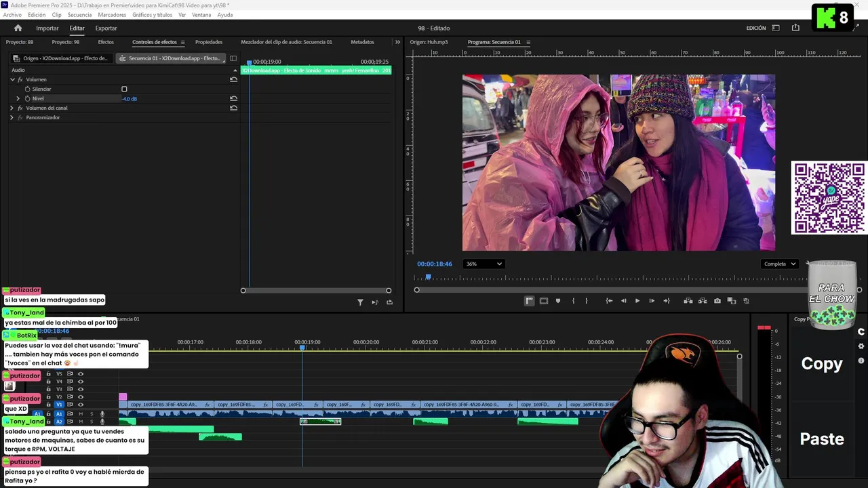Switch to the Propiedades tab
Viewport: 868px width, 488px height.
click(209, 42)
